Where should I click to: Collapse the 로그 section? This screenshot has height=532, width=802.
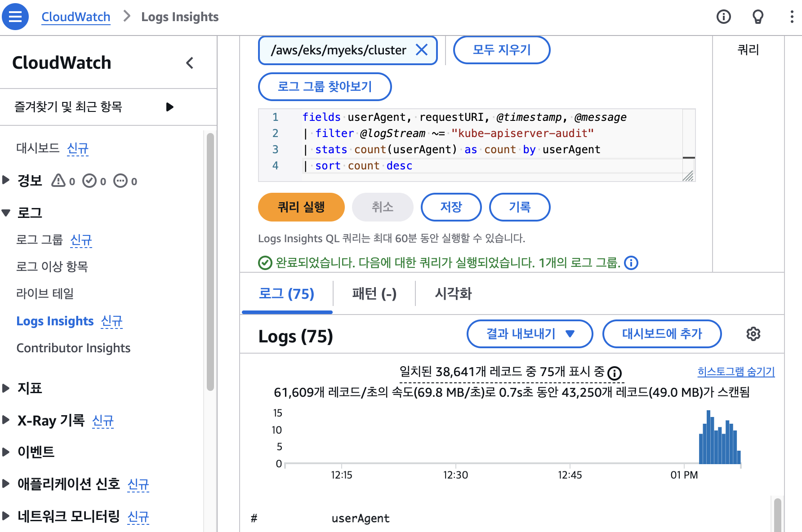coord(6,213)
